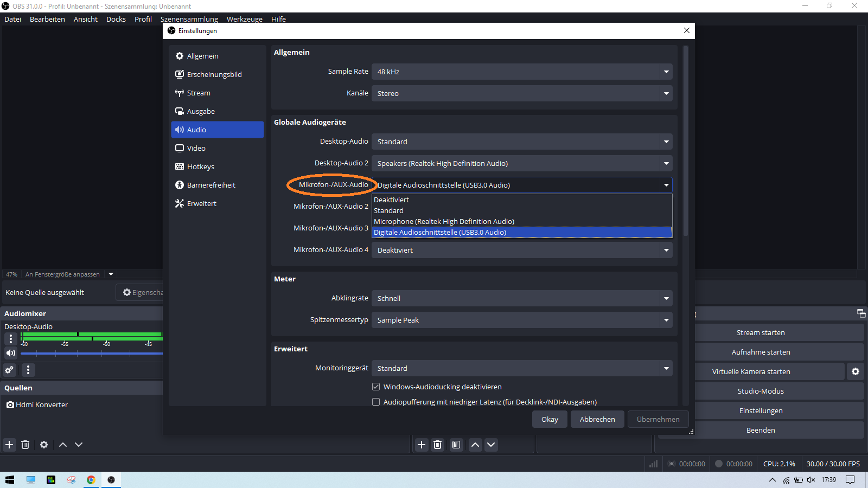Open the Desktop-Audio device dropdown
Viewport: 868px width, 488px height.
[x=522, y=142]
